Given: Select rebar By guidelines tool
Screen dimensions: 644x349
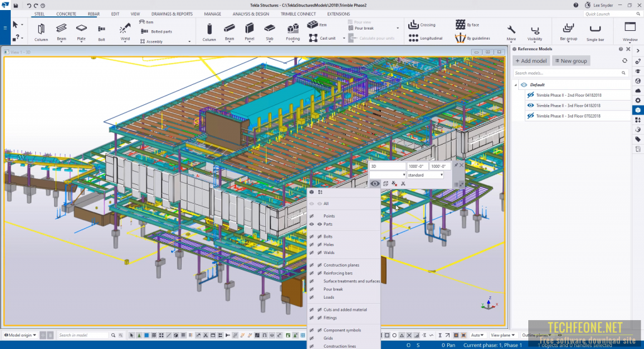Looking at the screenshot, I should coord(473,38).
